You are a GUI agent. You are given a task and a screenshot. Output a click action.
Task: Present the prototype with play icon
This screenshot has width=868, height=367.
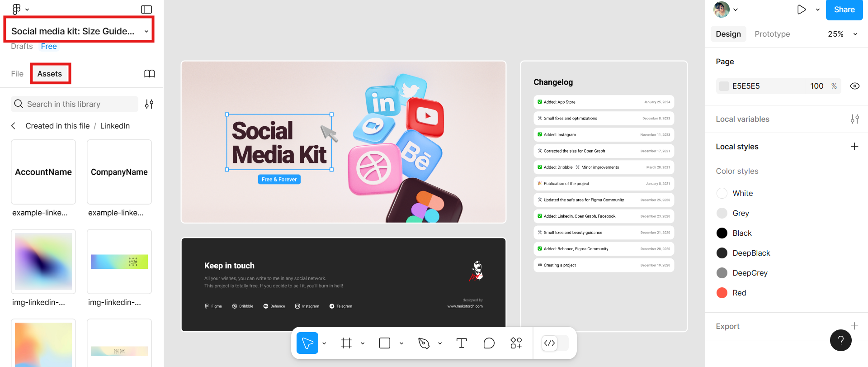click(x=802, y=10)
